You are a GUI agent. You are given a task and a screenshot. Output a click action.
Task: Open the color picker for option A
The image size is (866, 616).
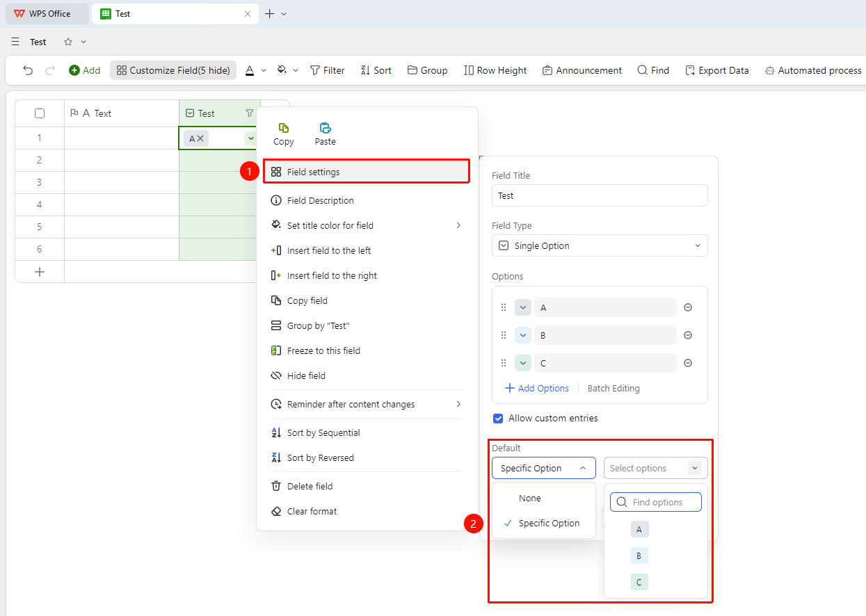click(523, 307)
